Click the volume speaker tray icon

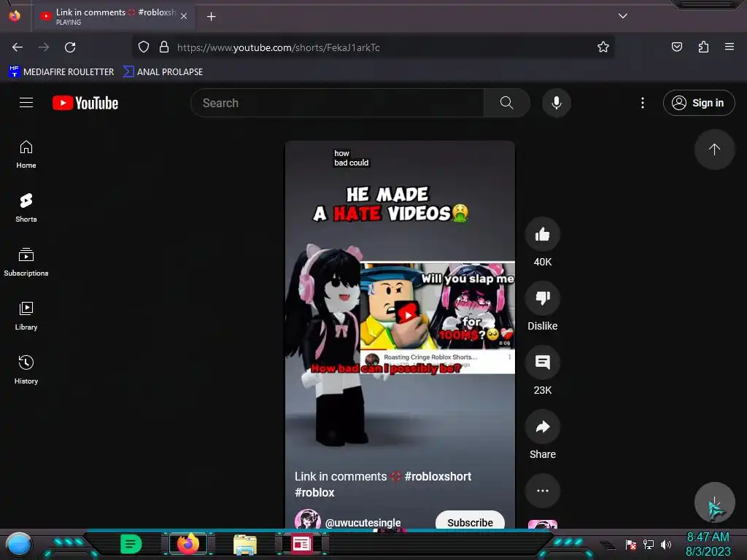665,544
